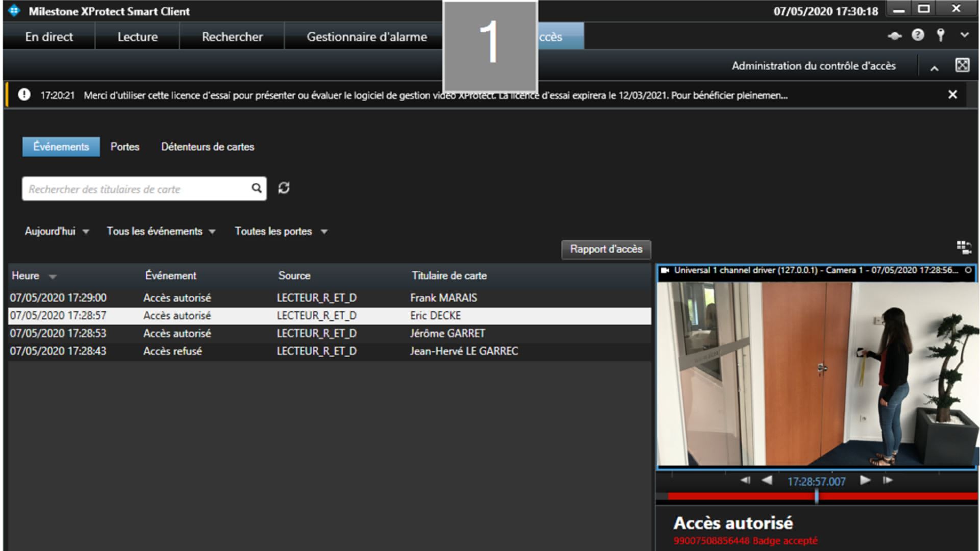980x551 pixels.
Task: Open the Tous les événements filter dropdown
Action: tap(161, 232)
